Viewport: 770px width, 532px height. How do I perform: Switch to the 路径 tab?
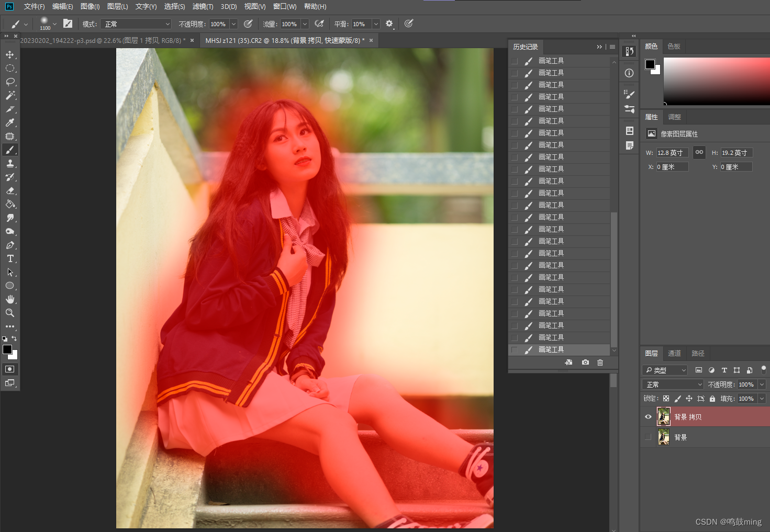coord(698,354)
